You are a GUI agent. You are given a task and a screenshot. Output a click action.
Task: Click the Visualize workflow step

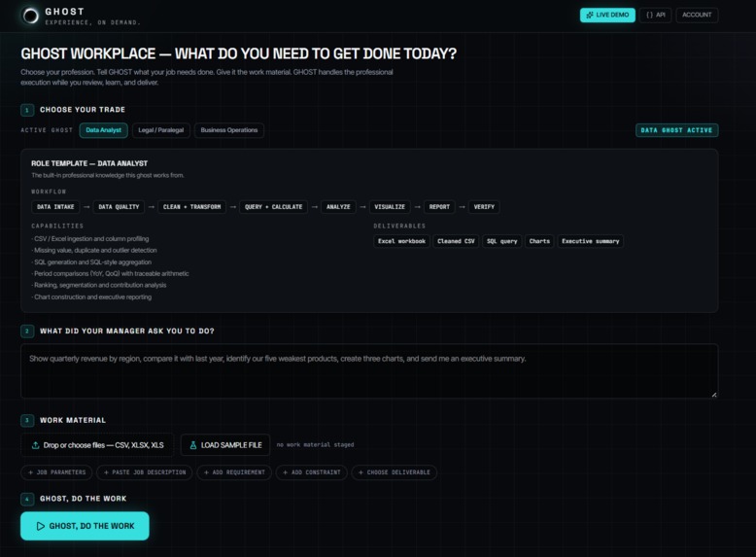[390, 207]
